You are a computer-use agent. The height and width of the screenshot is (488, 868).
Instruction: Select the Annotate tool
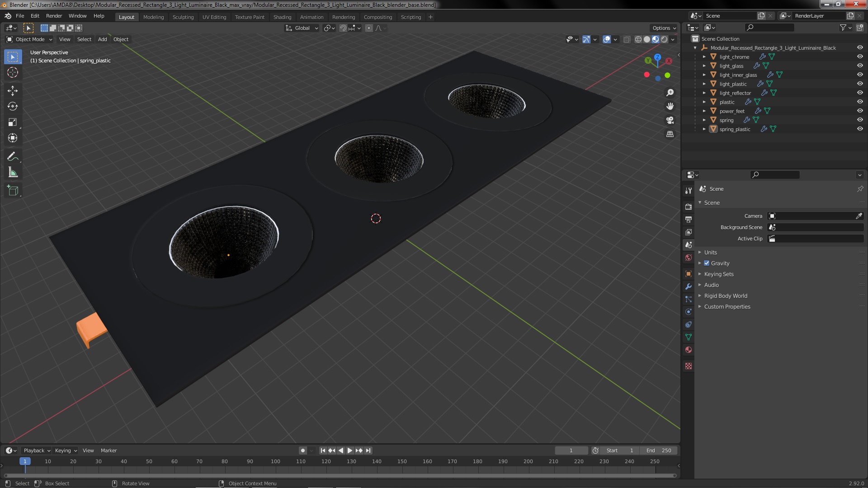pyautogui.click(x=13, y=157)
